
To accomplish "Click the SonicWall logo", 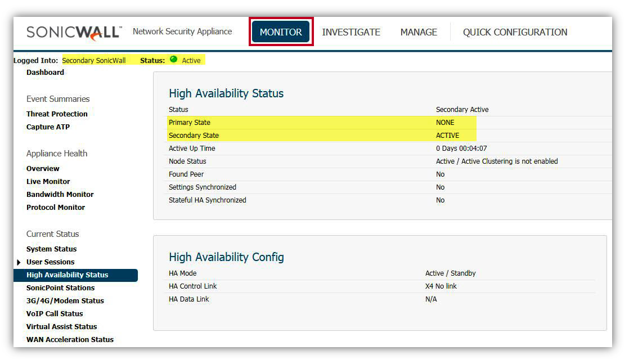I will pyautogui.click(x=74, y=33).
